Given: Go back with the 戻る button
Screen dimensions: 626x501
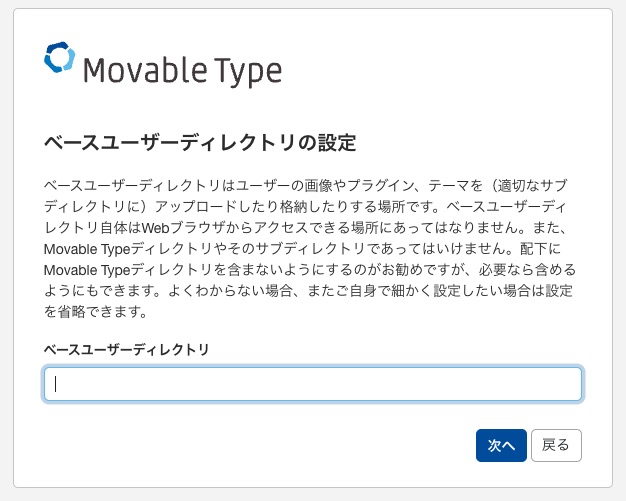Looking at the screenshot, I should [x=555, y=445].
